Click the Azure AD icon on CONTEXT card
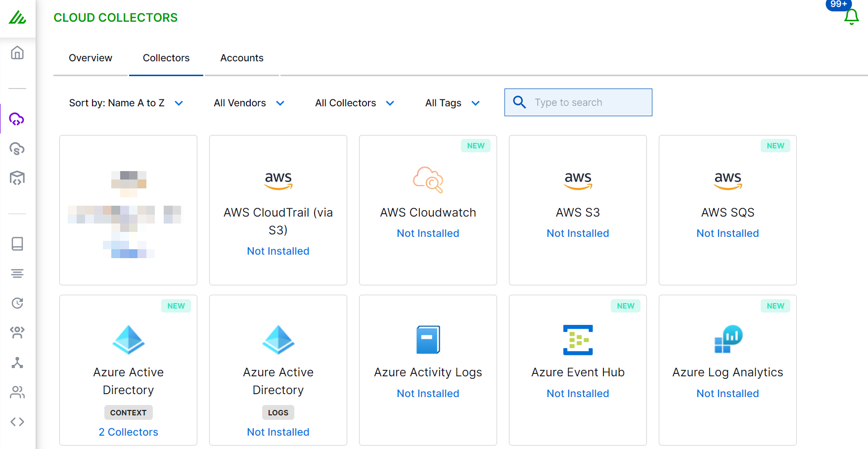This screenshot has height=449, width=868. pyautogui.click(x=129, y=340)
